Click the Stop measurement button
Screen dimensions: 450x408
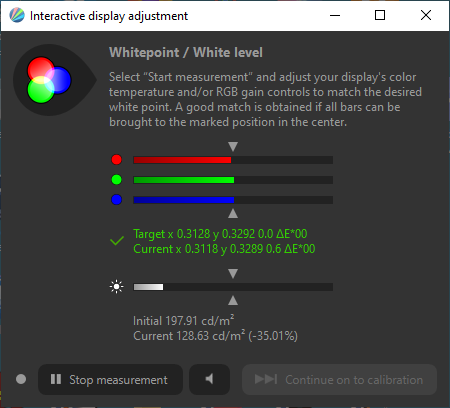tap(110, 379)
